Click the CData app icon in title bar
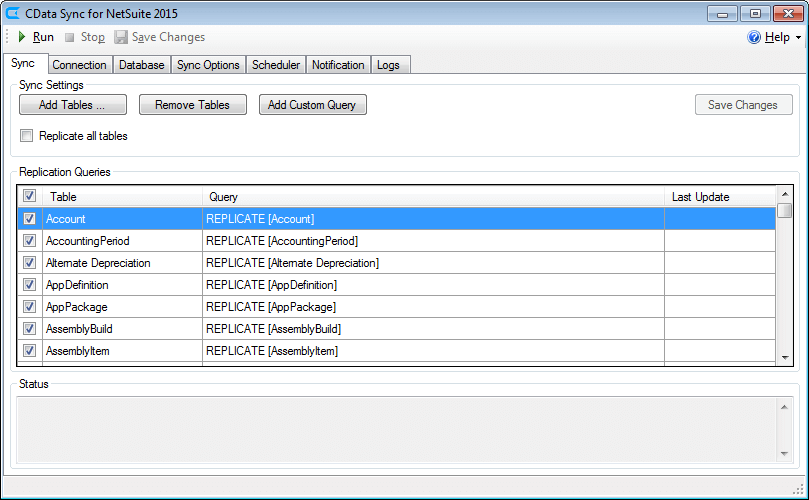The width and height of the screenshot is (809, 500). 14,13
